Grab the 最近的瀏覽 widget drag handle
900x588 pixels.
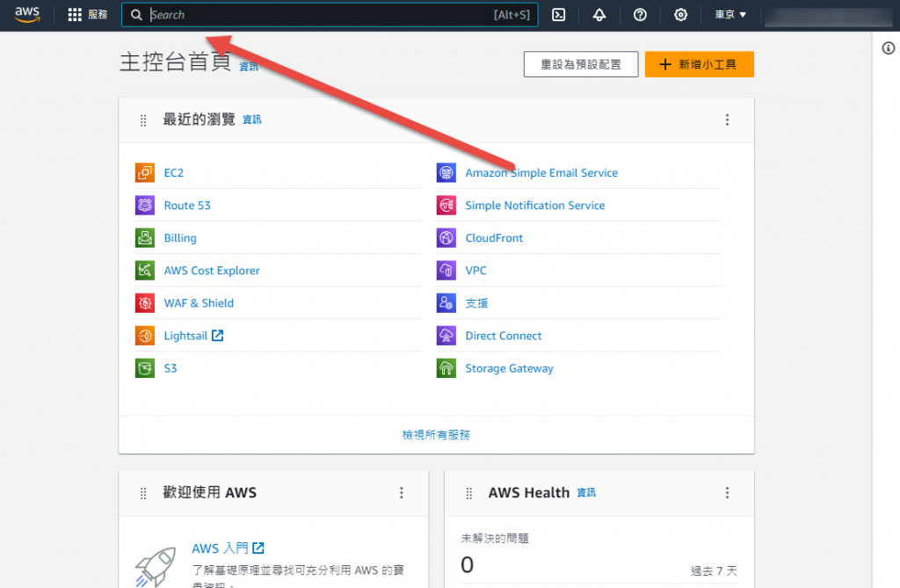pos(143,120)
